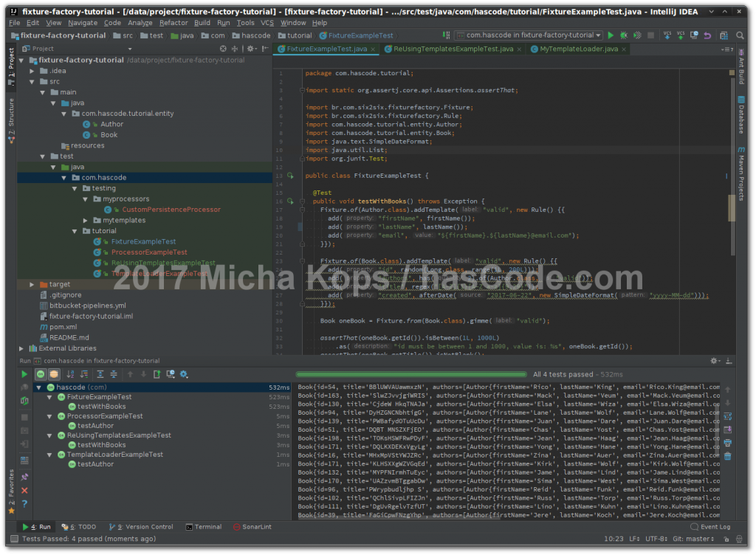Image resolution: width=756 pixels, height=555 pixels.
Task: Expand the External Libraries node
Action: [22, 348]
